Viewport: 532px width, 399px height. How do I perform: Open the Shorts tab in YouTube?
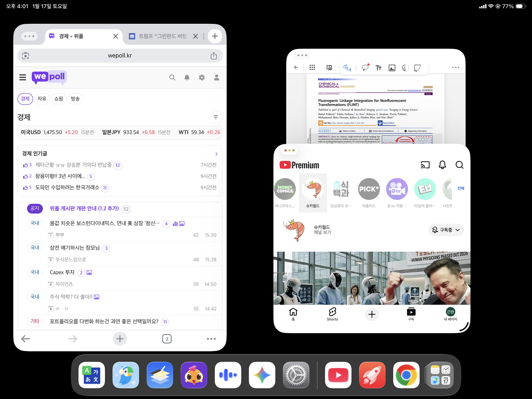tap(332, 314)
